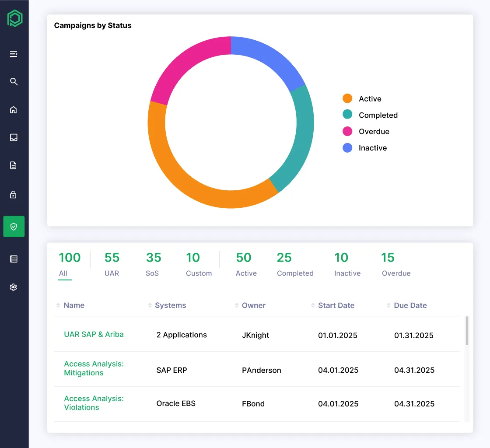
Task: Open Access Analysis: Violations campaign
Action: point(94,403)
